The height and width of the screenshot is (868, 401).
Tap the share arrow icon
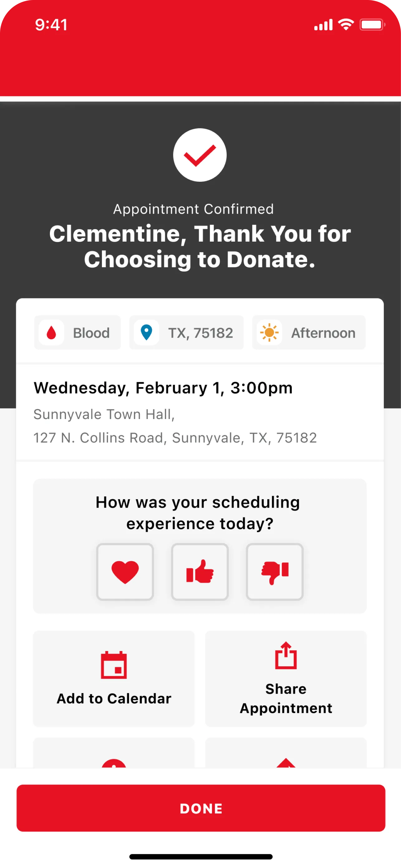(x=286, y=655)
